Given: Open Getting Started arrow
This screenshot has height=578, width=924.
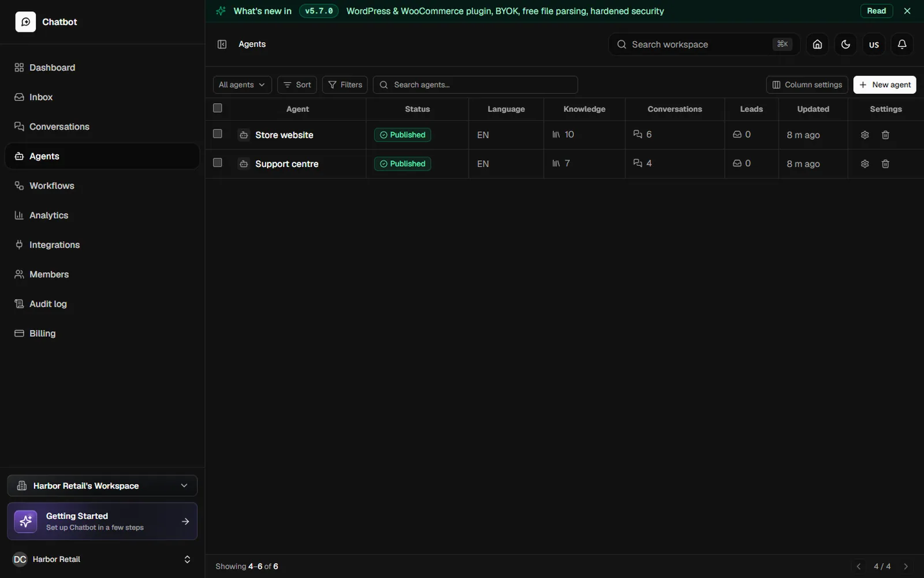Looking at the screenshot, I should pos(185,521).
